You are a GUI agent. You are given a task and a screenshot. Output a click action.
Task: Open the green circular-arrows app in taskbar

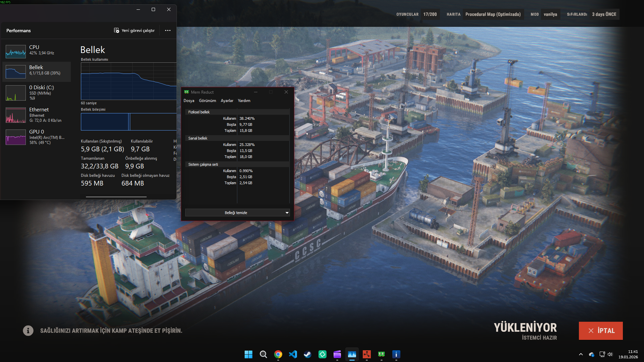[x=323, y=354]
